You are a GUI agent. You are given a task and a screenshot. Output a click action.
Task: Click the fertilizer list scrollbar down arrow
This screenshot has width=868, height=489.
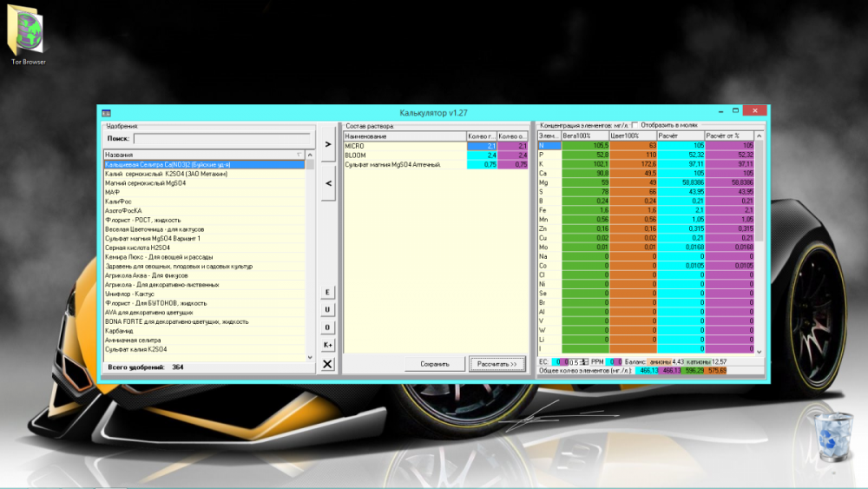pyautogui.click(x=310, y=358)
